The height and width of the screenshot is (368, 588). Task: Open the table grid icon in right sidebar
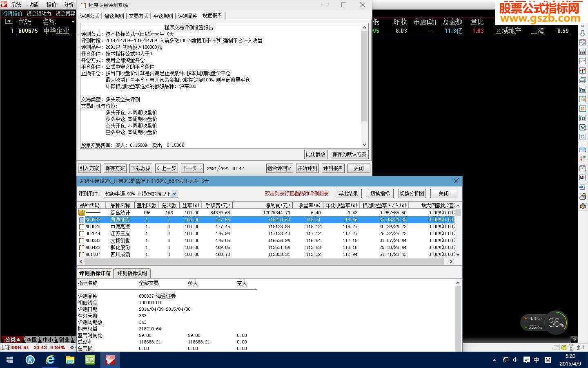click(583, 52)
